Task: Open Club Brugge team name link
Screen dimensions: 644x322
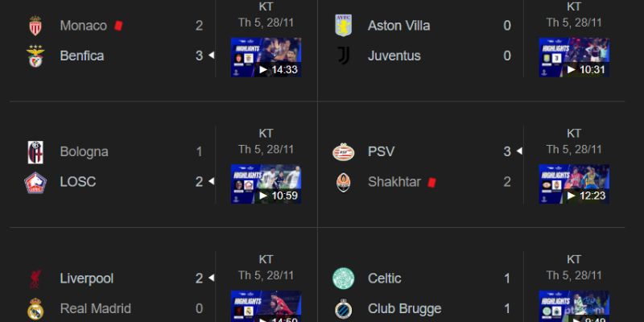Action: tap(405, 309)
